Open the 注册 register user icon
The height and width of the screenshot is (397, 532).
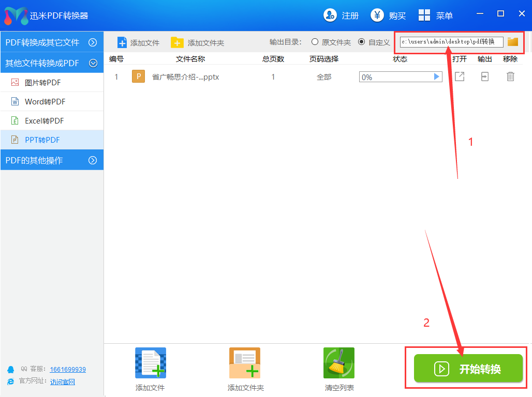(330, 16)
